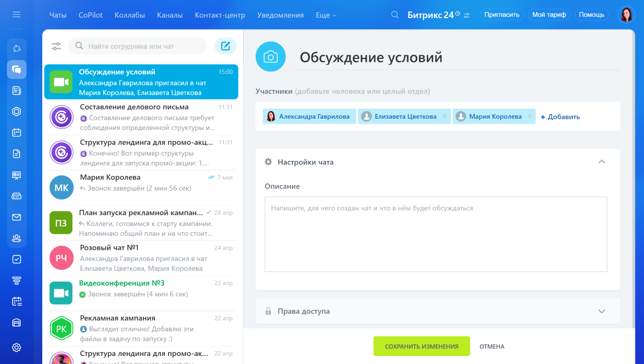Open the Calendar icon in left sidebar
This screenshot has width=644, height=364.
(x=17, y=133)
